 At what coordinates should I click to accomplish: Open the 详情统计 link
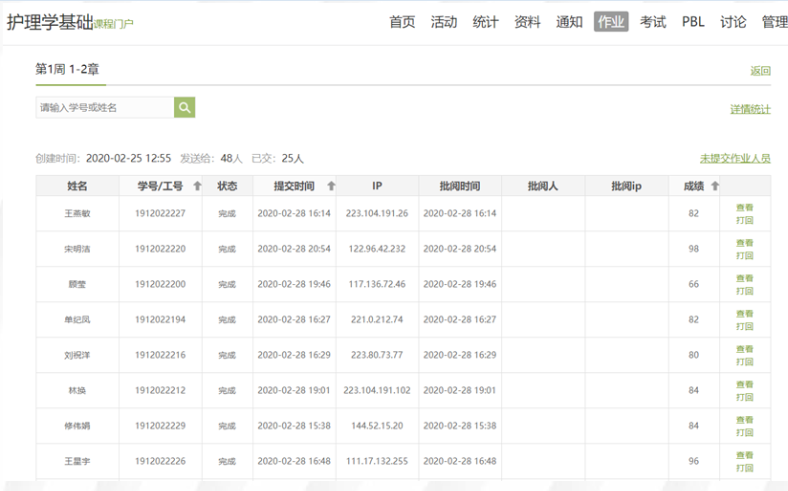[x=750, y=109]
